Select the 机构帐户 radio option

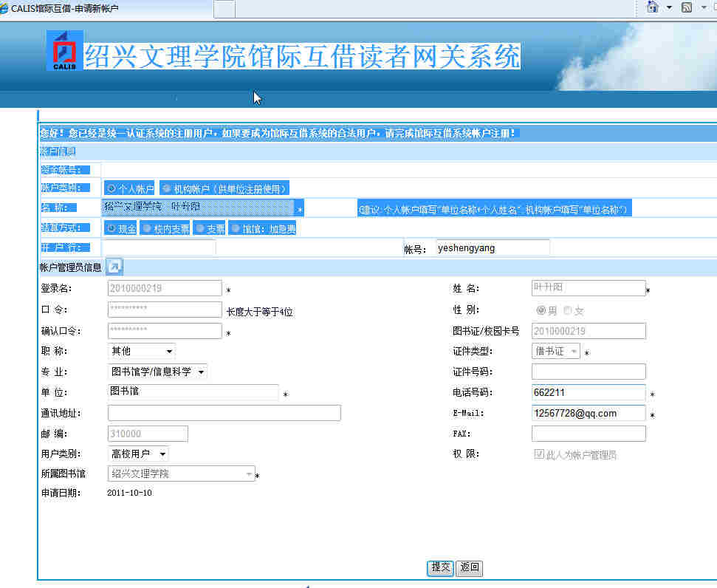coord(166,189)
